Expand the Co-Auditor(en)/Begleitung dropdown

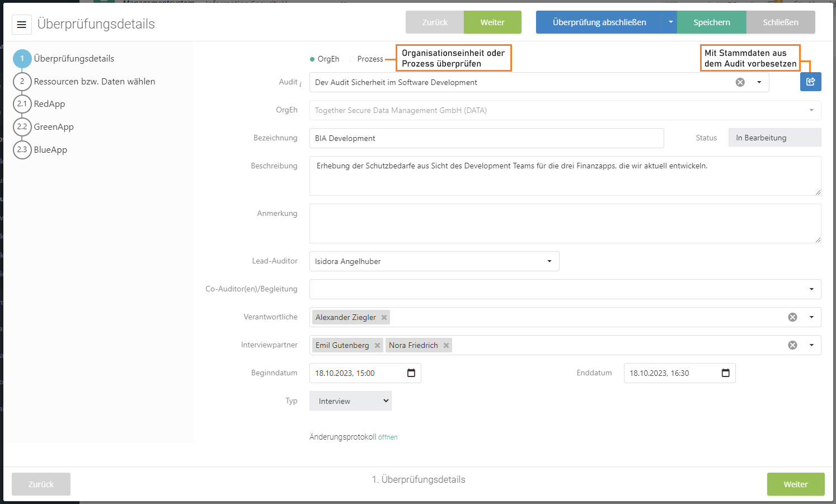tap(811, 289)
